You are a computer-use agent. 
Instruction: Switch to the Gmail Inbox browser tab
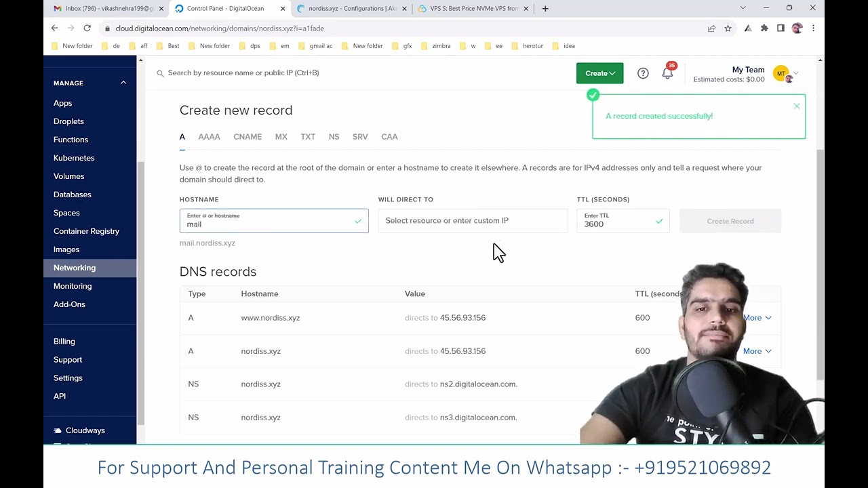108,9
